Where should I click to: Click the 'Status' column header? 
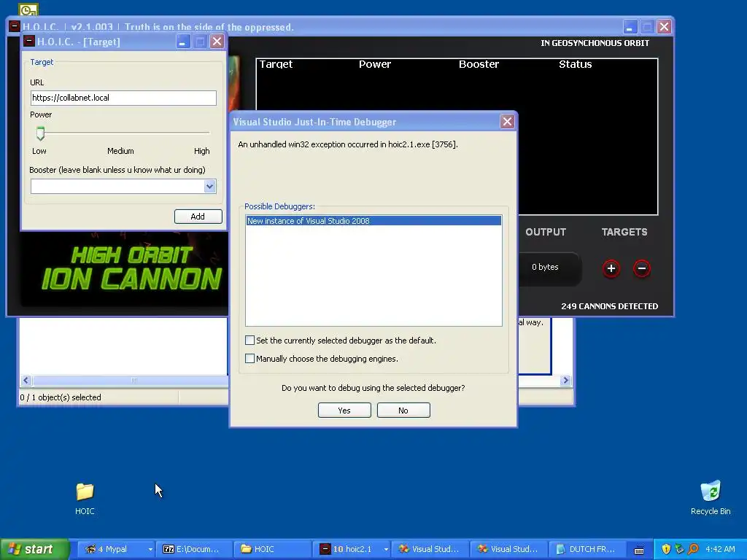point(575,64)
